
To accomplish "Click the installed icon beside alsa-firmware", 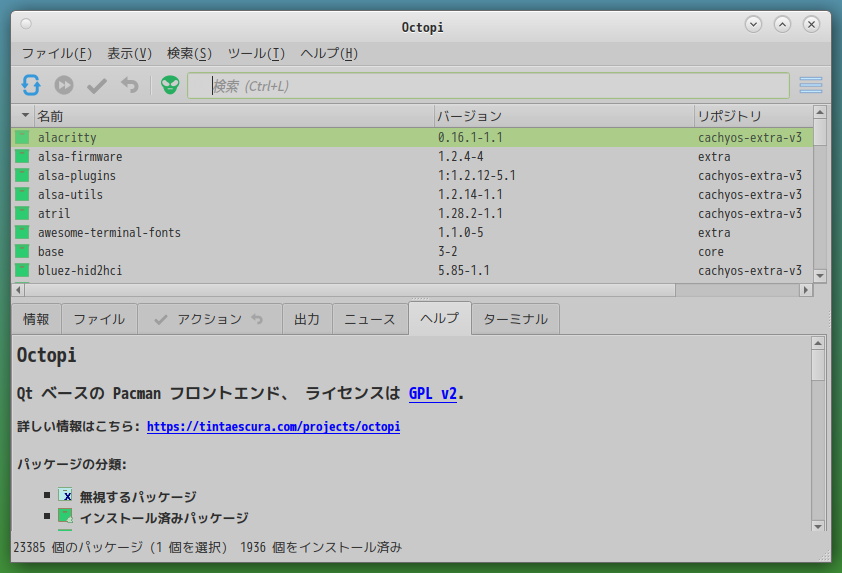I will [x=22, y=156].
